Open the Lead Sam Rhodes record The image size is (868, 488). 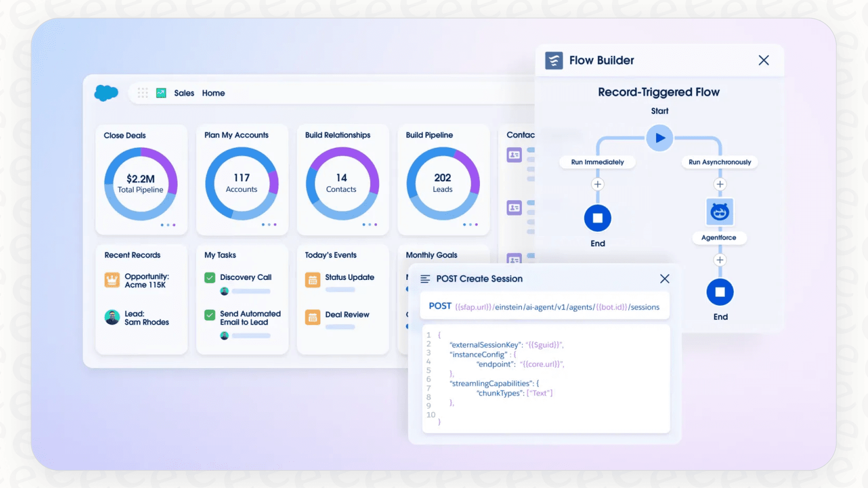pyautogui.click(x=146, y=318)
